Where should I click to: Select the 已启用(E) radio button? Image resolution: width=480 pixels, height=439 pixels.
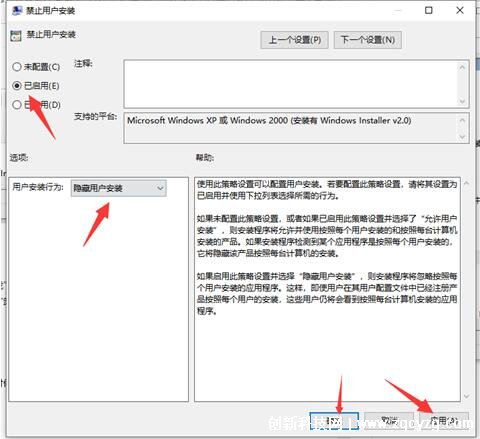click(x=17, y=86)
